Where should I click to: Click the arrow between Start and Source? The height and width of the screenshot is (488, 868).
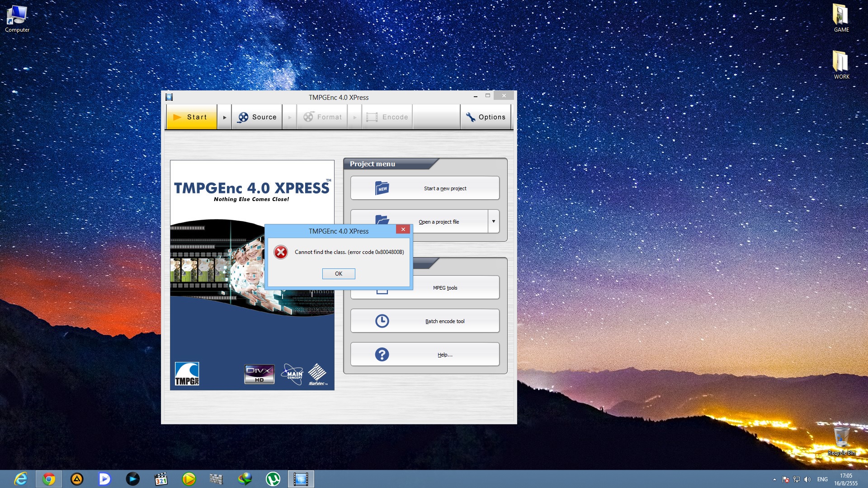[225, 117]
